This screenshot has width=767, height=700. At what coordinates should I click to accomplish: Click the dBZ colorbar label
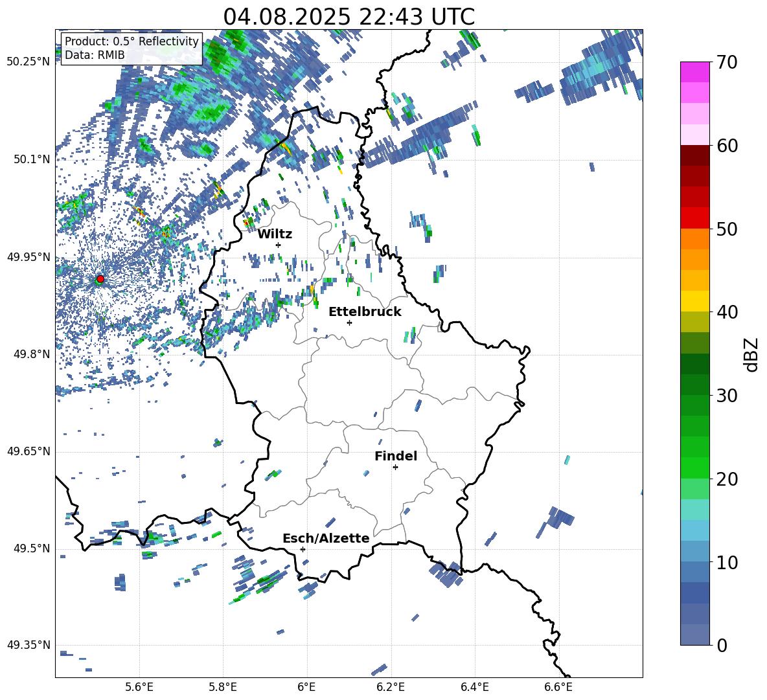[x=752, y=354]
